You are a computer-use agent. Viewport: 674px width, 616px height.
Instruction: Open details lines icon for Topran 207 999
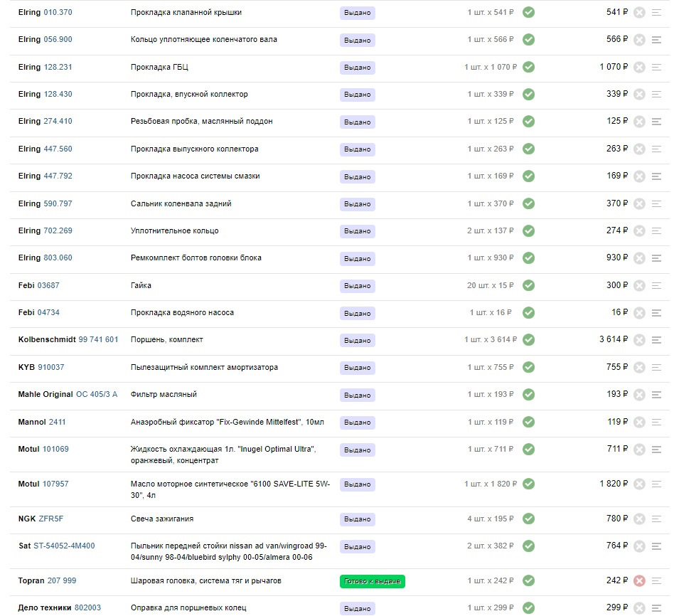[656, 580]
